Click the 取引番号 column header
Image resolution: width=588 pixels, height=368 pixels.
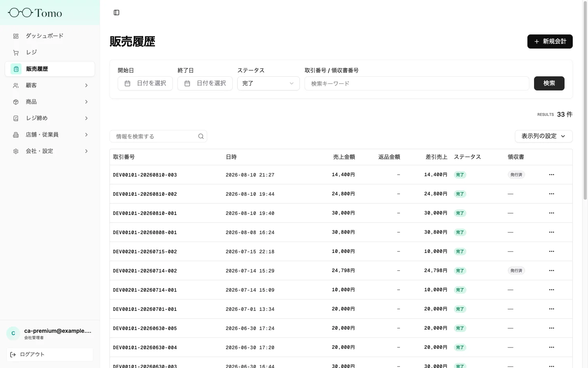pos(124,157)
